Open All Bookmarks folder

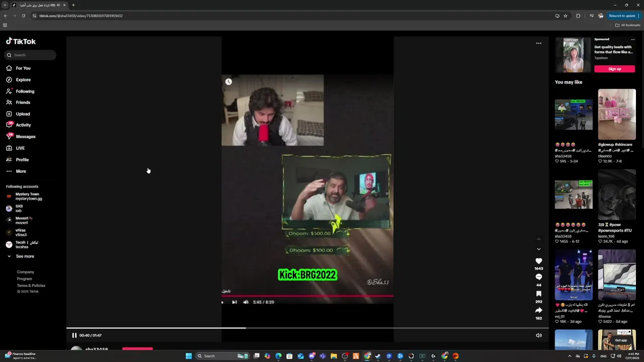tap(628, 25)
